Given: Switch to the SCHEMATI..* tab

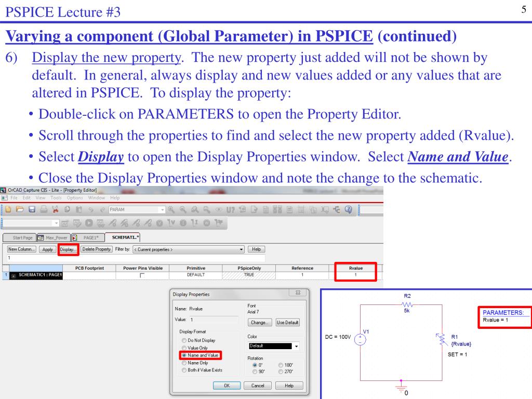Looking at the screenshot, I should [x=123, y=237].
